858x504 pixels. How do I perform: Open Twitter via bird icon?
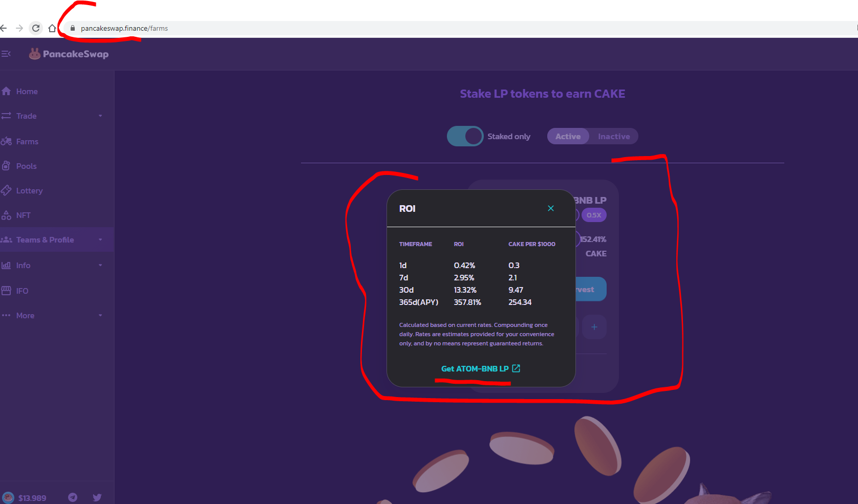point(97,497)
